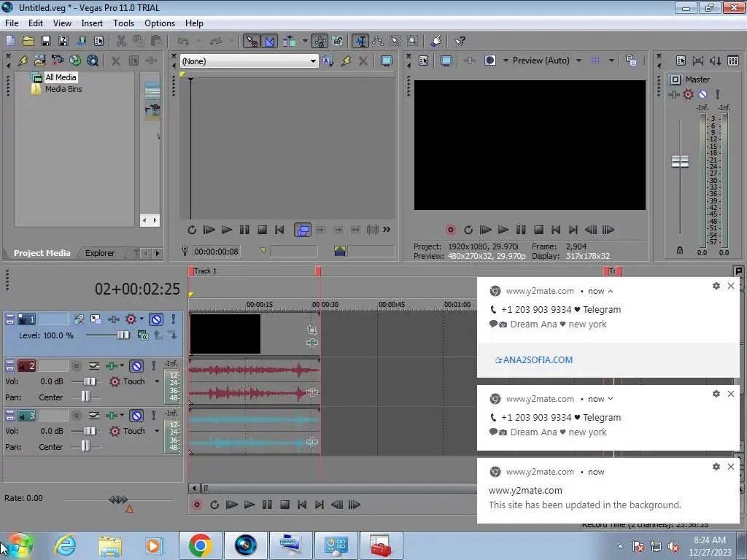The image size is (747, 560).
Task: Click Go to End in timeline transport
Action: point(320,505)
